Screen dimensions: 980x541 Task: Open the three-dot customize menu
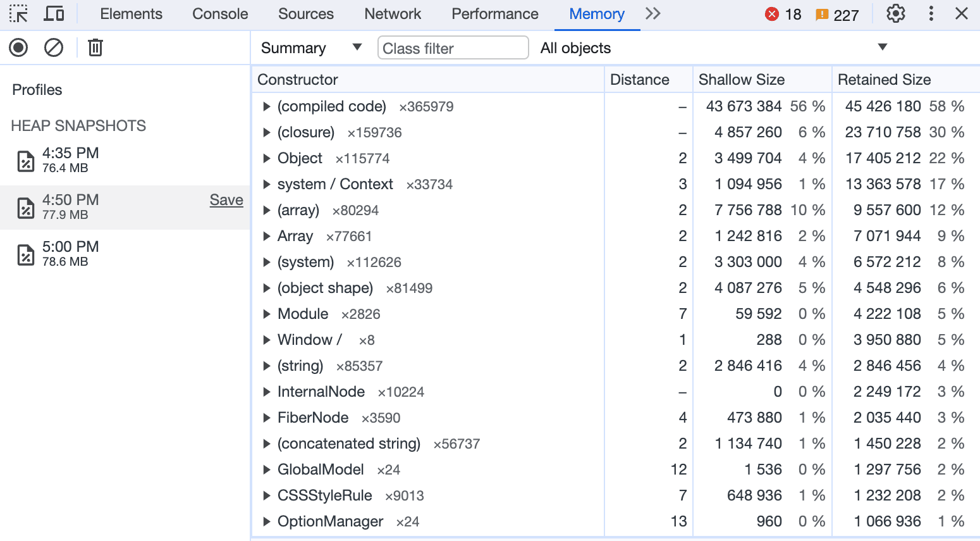point(931,14)
